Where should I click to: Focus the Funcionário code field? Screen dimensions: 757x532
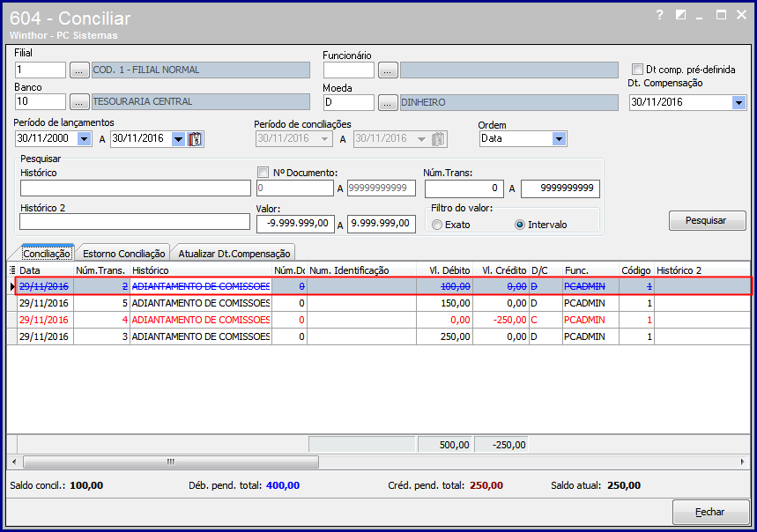point(349,70)
